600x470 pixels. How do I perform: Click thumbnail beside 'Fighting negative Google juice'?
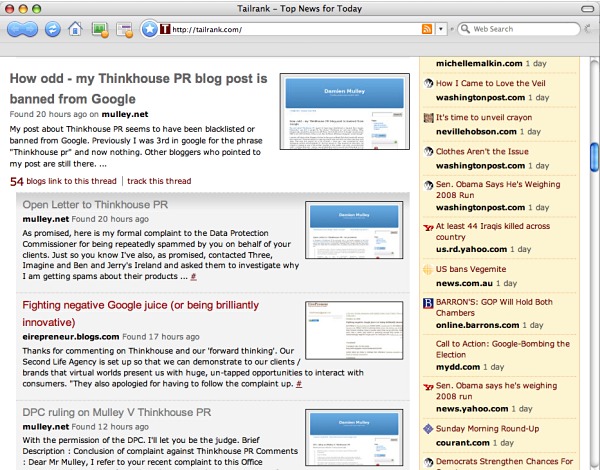[x=354, y=330]
